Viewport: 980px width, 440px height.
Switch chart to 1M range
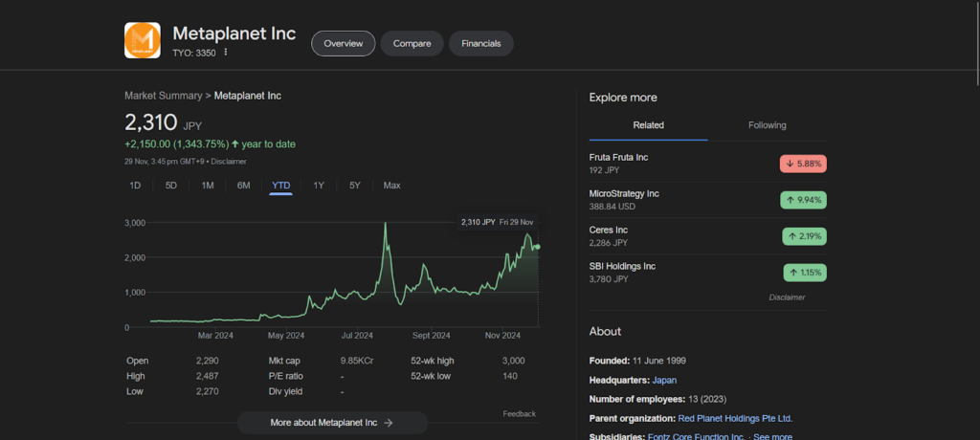coord(208,186)
